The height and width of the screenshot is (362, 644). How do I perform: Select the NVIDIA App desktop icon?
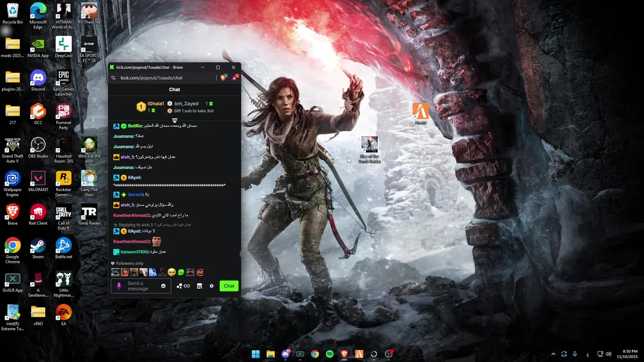tap(38, 47)
